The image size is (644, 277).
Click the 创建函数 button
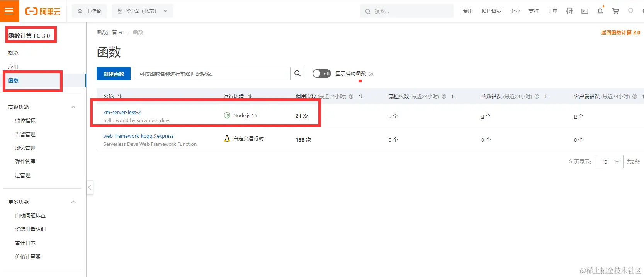click(x=114, y=74)
